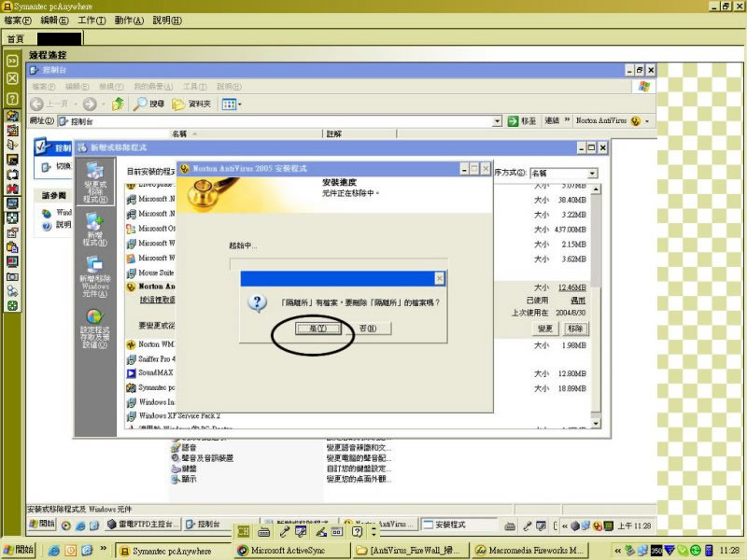Click the camera screenshot icon in the side toolbar
Image resolution: width=747 pixels, height=560 pixels.
pos(12,276)
